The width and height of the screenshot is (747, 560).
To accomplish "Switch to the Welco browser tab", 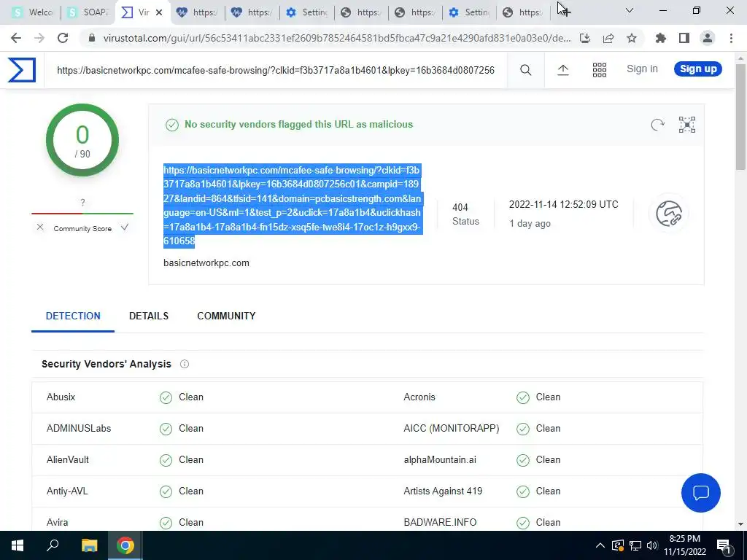I will (32, 12).
